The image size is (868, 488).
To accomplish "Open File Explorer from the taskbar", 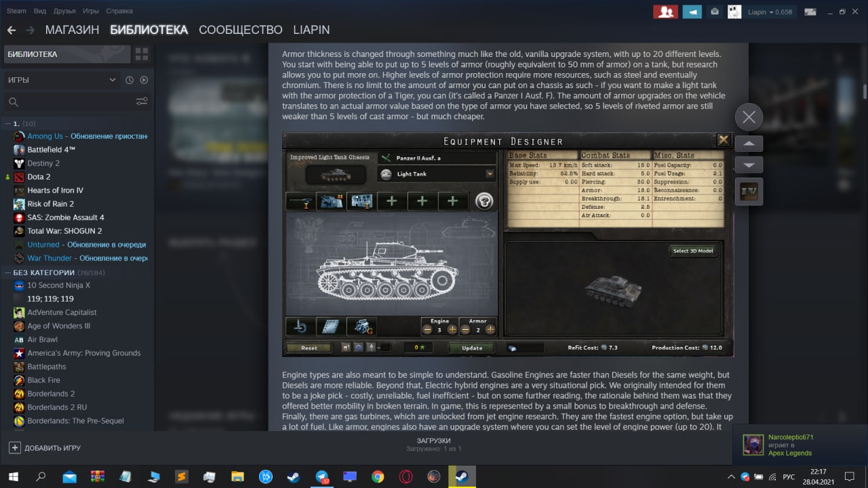I will (x=237, y=476).
